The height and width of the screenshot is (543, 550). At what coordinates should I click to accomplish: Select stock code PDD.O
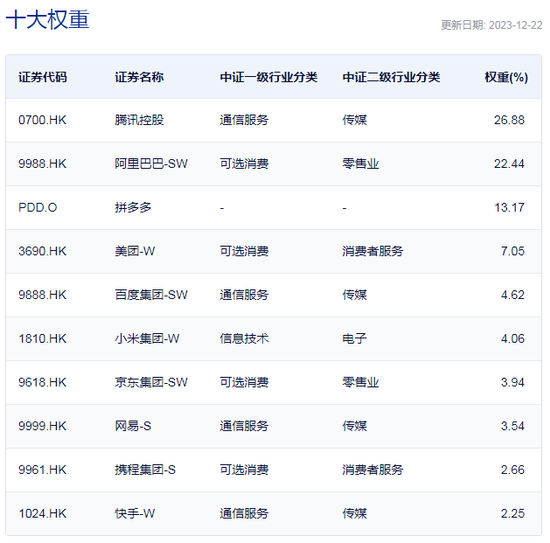pos(38,208)
